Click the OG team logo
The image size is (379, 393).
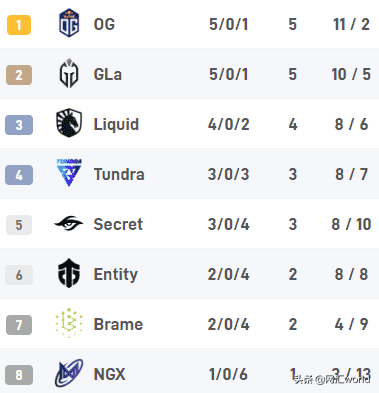(69, 23)
